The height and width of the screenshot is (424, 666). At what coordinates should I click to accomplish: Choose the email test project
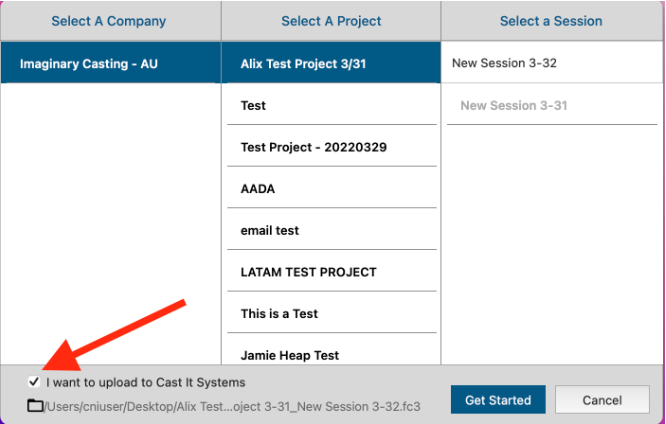(270, 230)
